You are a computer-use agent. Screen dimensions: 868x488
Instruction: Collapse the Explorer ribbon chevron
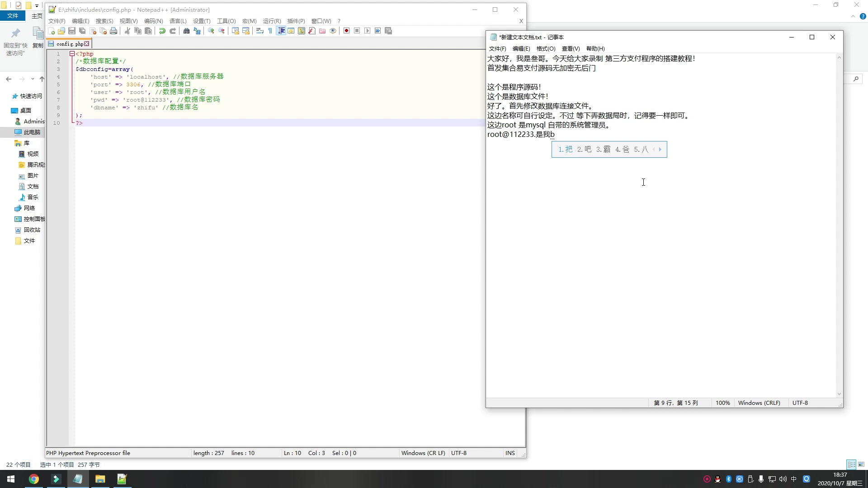coord(853,16)
